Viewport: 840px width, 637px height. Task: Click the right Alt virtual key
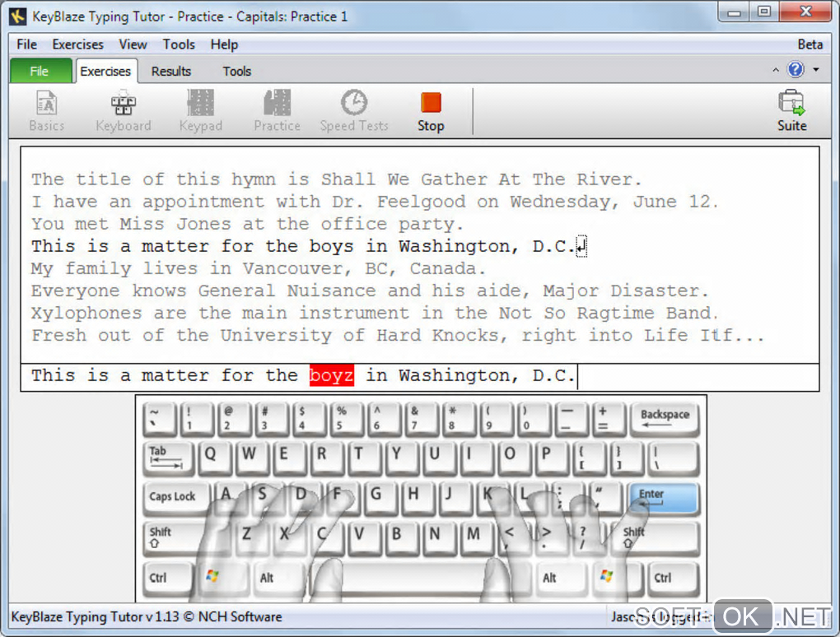pyautogui.click(x=560, y=579)
